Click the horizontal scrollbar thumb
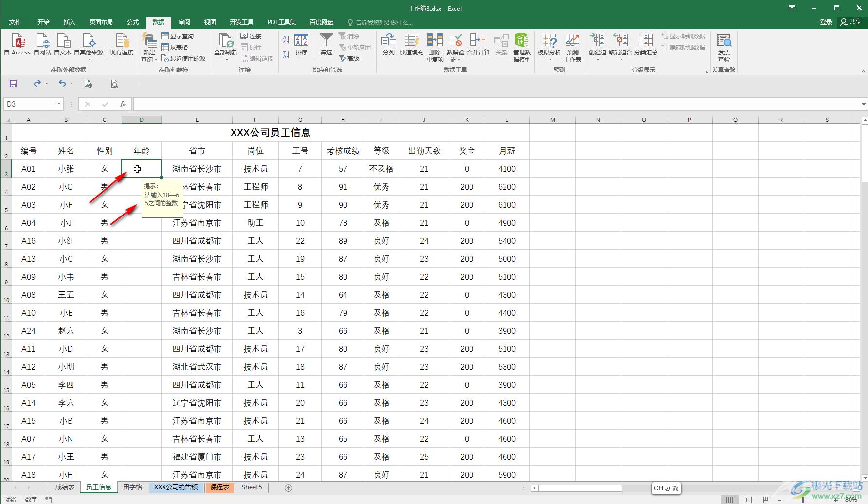 click(x=579, y=488)
